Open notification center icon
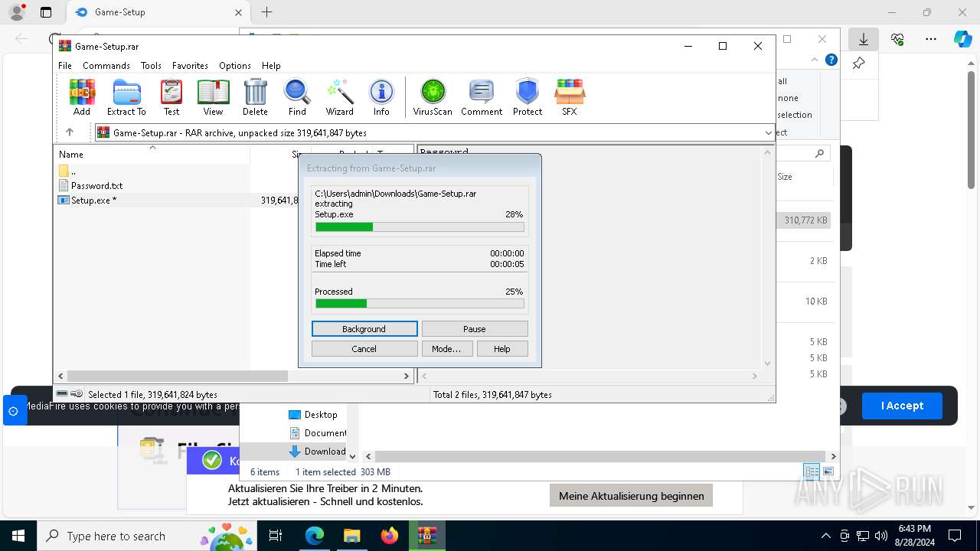980x551 pixels. pos(955,536)
